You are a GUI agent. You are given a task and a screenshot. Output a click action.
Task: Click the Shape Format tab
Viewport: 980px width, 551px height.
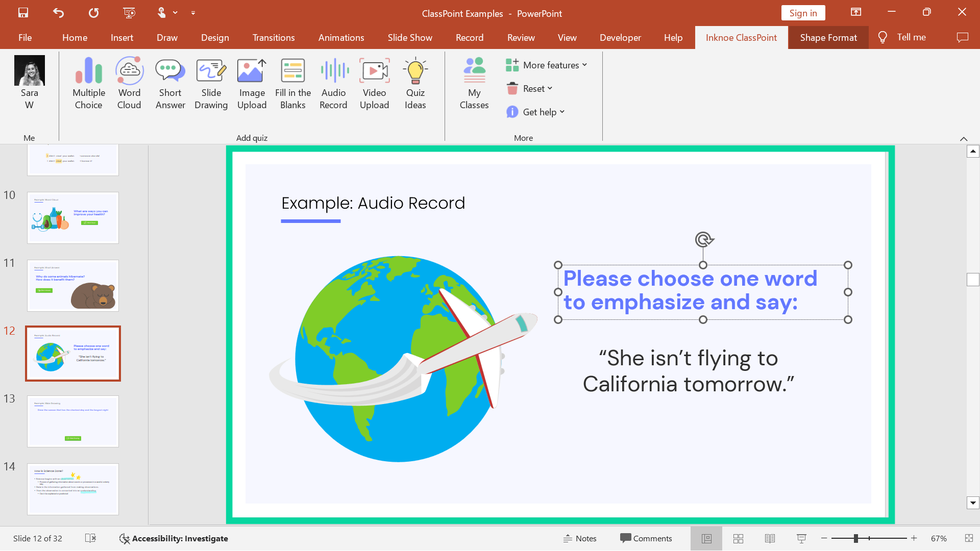point(828,37)
